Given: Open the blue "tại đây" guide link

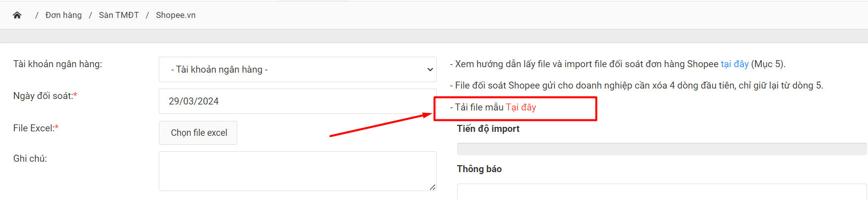Looking at the screenshot, I should [x=734, y=64].
